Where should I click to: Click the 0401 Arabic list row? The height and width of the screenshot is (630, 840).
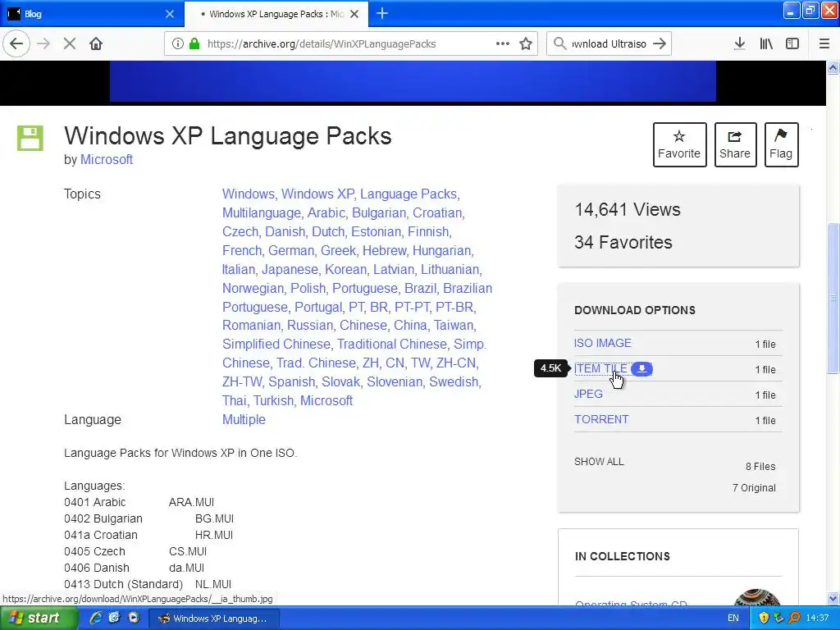139,503
